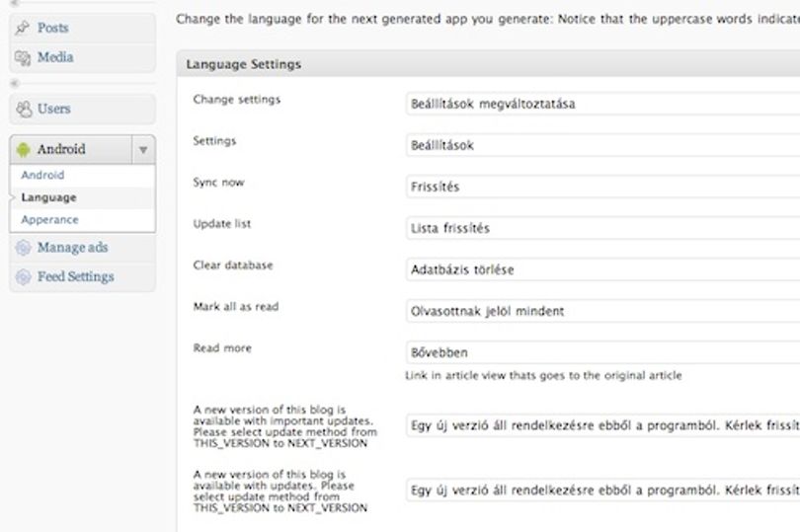This screenshot has height=532, width=800.
Task: Click the Media icon in sidebar
Action: coord(23,57)
